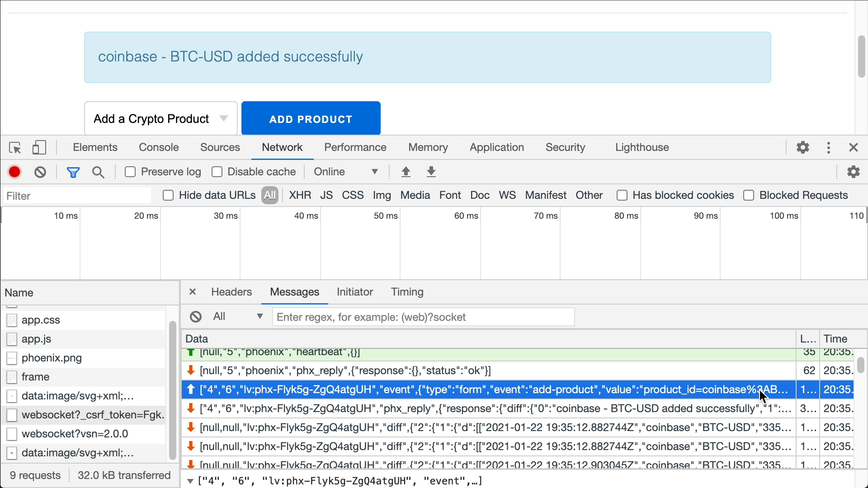This screenshot has width=868, height=488.
Task: Sort by the Data column header
Action: pos(489,339)
